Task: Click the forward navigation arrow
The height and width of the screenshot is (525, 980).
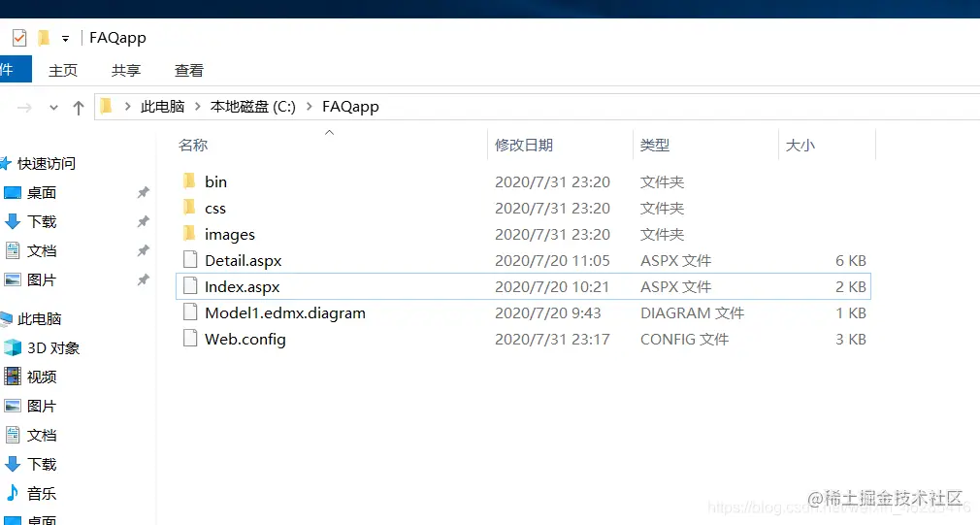Action: click(x=24, y=108)
